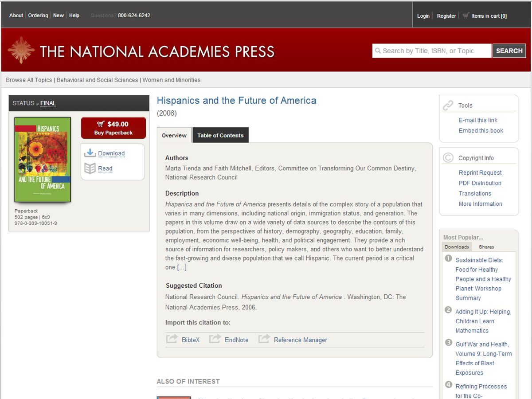Open Translations link
Viewport: 532px width, 399px height.
tap(475, 194)
